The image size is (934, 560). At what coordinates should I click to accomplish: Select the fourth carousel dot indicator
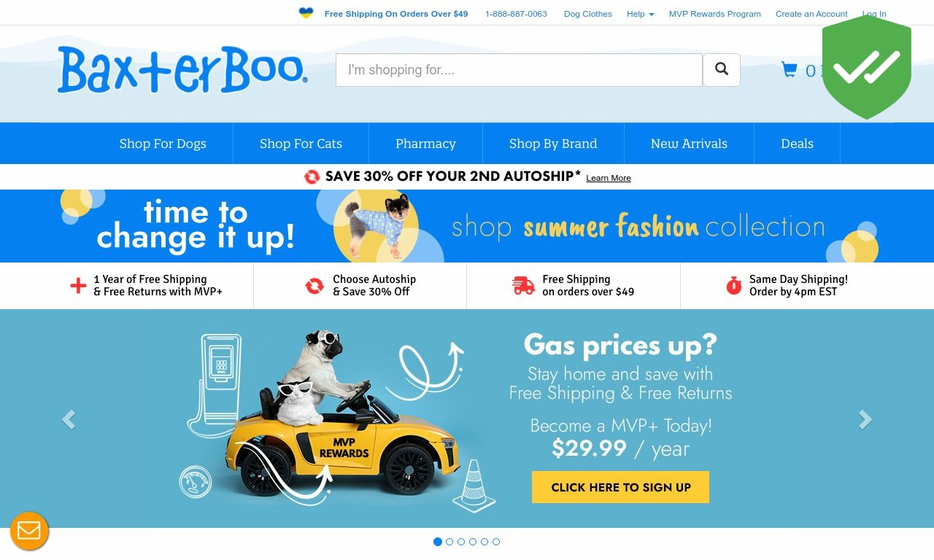pyautogui.click(x=473, y=542)
